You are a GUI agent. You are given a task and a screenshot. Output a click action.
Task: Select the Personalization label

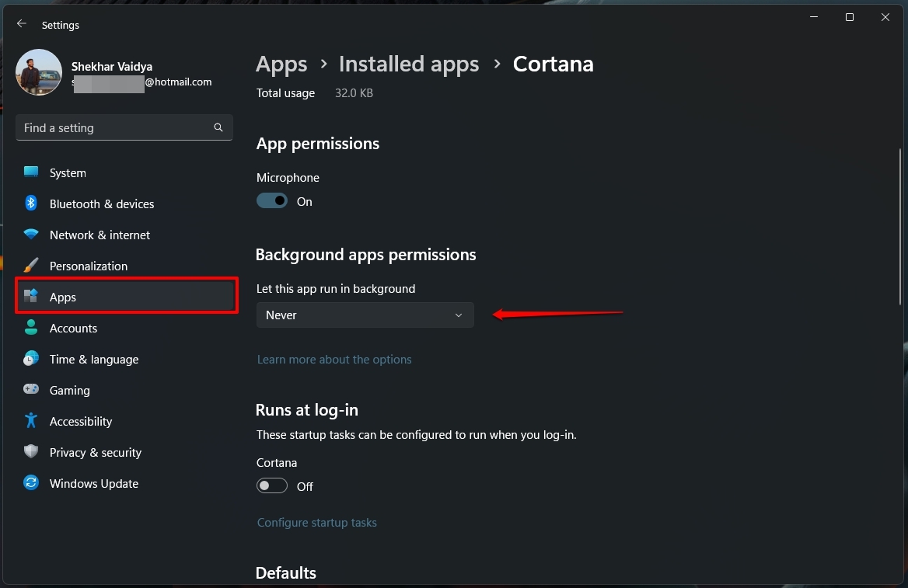pyautogui.click(x=89, y=266)
